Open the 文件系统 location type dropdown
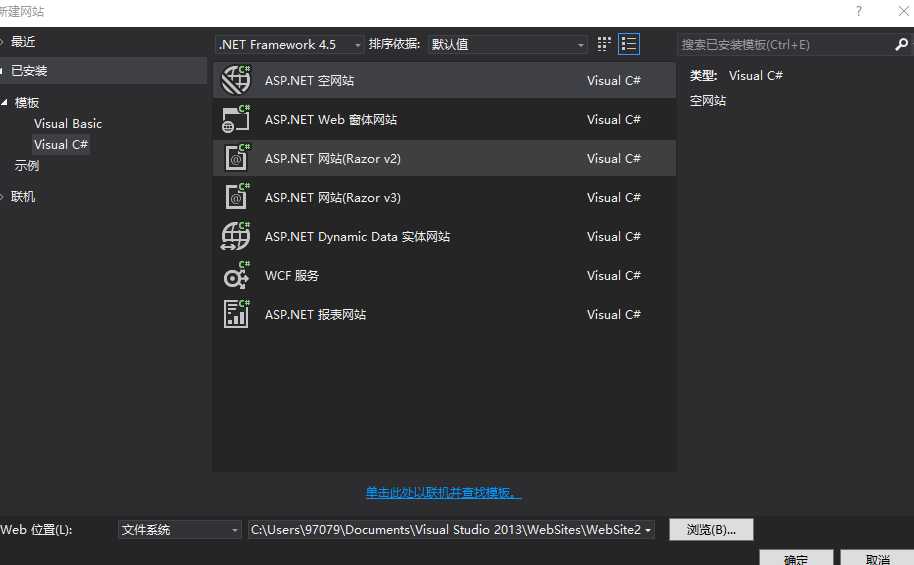This screenshot has height=565, width=914. (x=180, y=529)
